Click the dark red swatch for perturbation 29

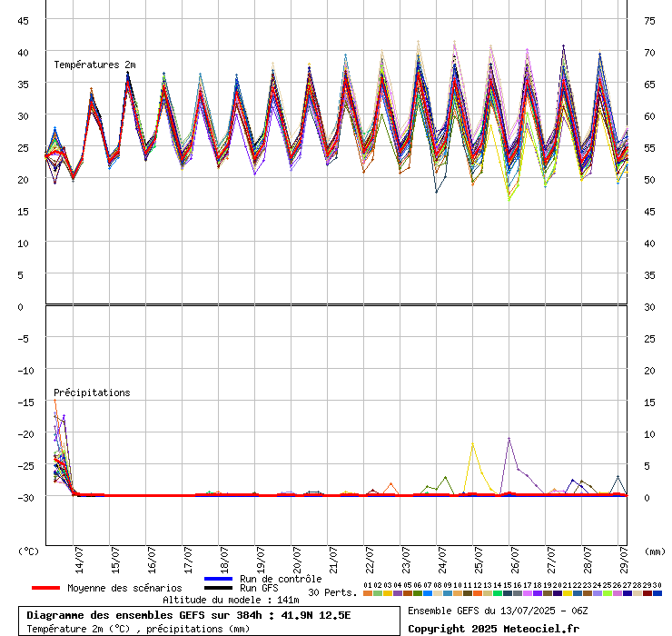click(647, 593)
